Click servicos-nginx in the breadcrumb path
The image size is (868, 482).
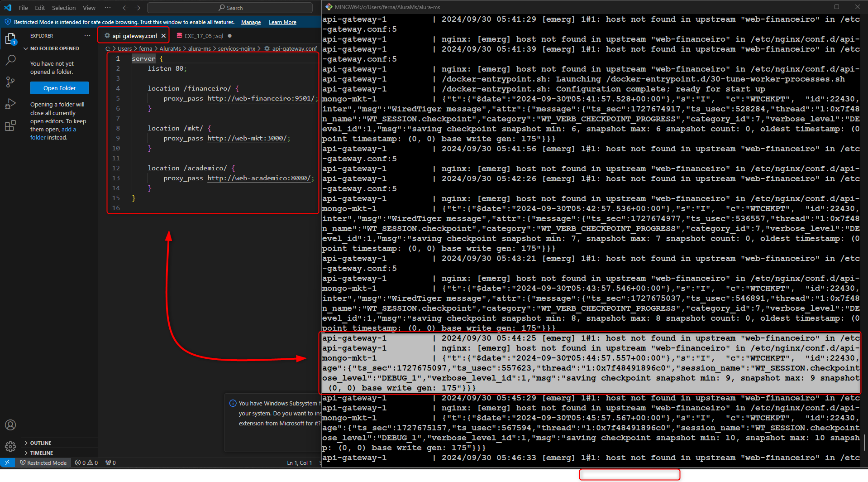tap(236, 48)
